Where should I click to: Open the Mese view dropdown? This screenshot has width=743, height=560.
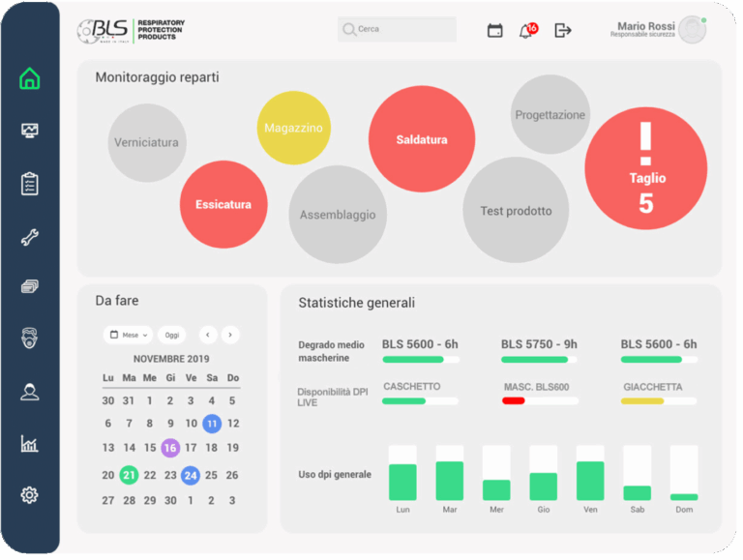pyautogui.click(x=128, y=335)
